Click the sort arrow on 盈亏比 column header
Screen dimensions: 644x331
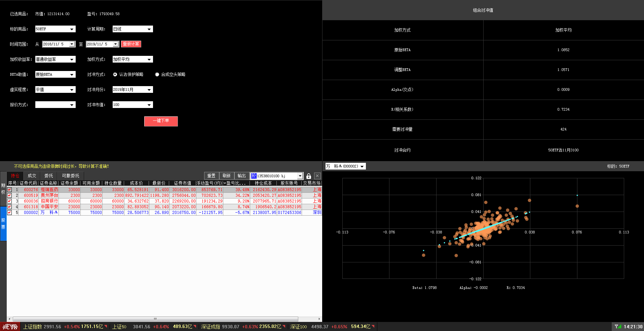(x=225, y=183)
